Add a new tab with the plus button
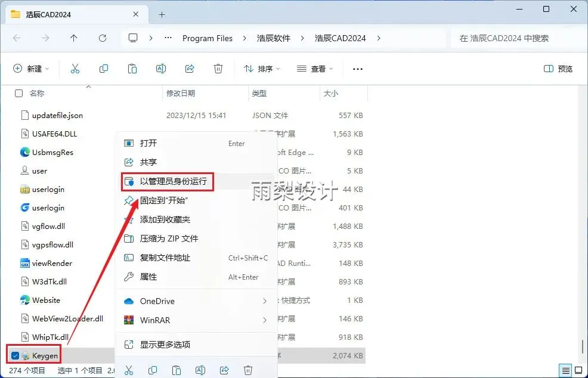Screen dimensions: 588x378 (x=162, y=15)
